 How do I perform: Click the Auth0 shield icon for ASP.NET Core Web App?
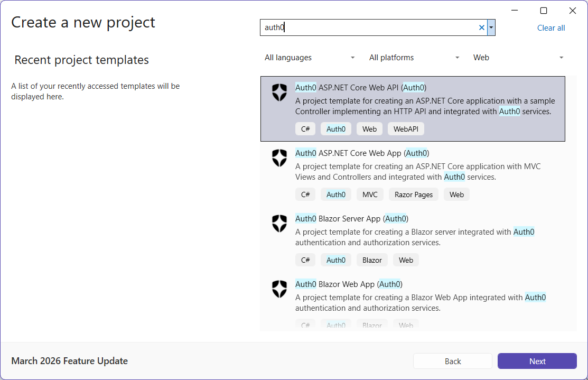(x=279, y=158)
